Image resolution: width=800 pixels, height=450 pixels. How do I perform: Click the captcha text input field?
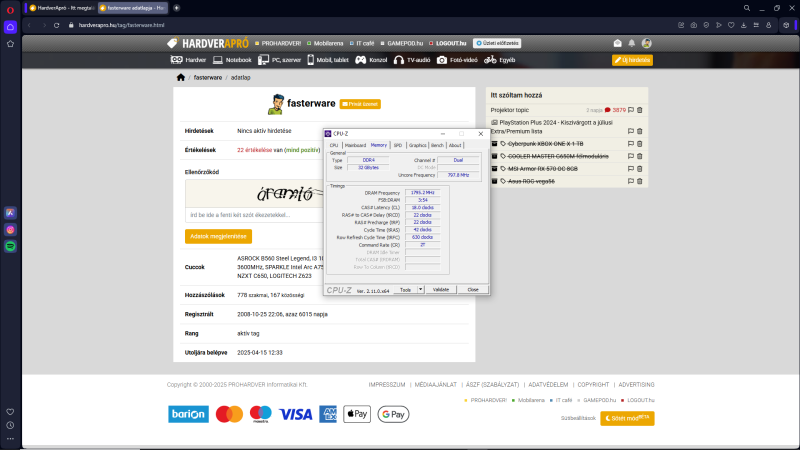point(254,215)
